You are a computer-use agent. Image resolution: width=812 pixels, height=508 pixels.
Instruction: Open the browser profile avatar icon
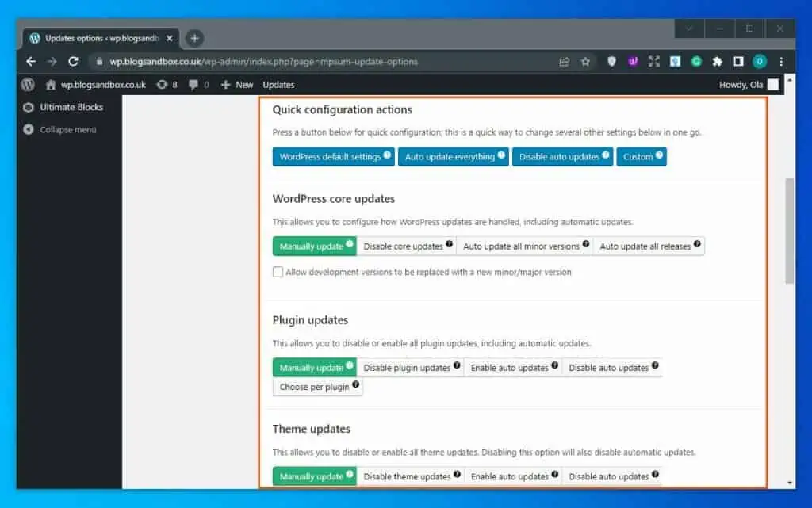[x=759, y=61]
